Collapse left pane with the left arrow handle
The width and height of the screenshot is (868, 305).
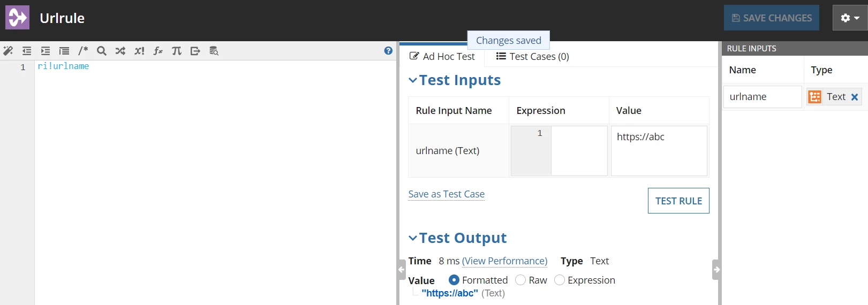402,270
